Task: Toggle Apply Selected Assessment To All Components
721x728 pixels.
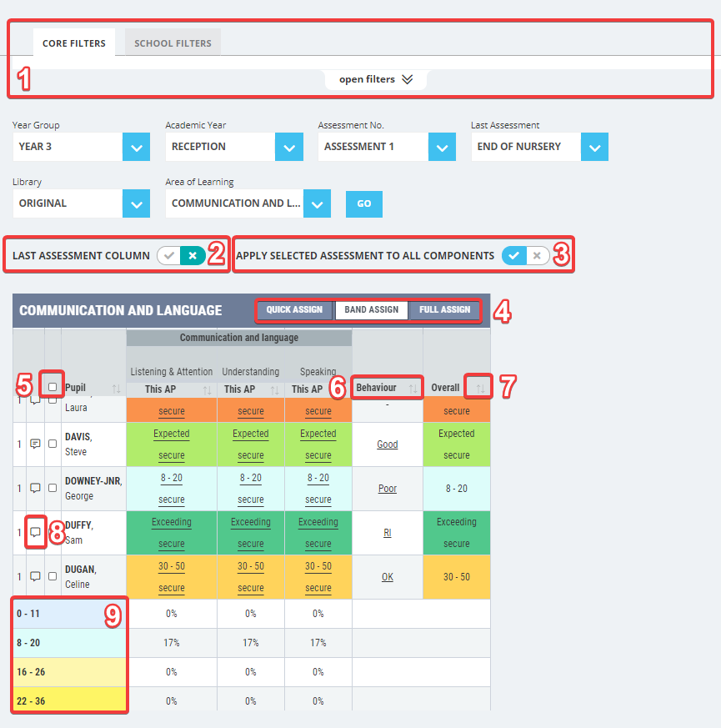Action: (x=526, y=255)
